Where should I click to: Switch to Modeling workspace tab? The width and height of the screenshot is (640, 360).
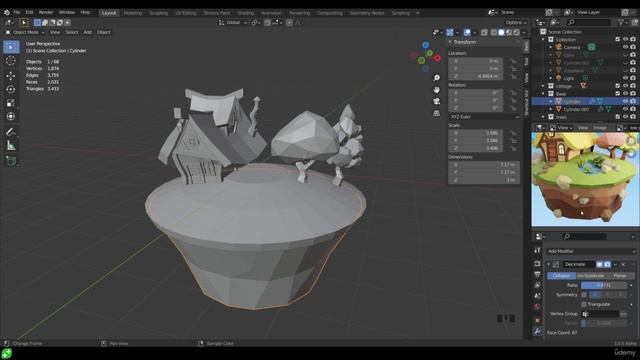coord(133,13)
